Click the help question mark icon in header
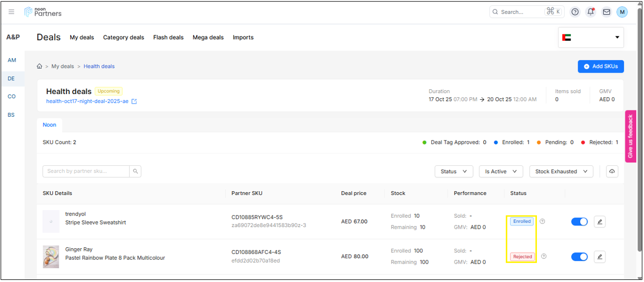This screenshot has width=644, height=282. click(x=575, y=12)
